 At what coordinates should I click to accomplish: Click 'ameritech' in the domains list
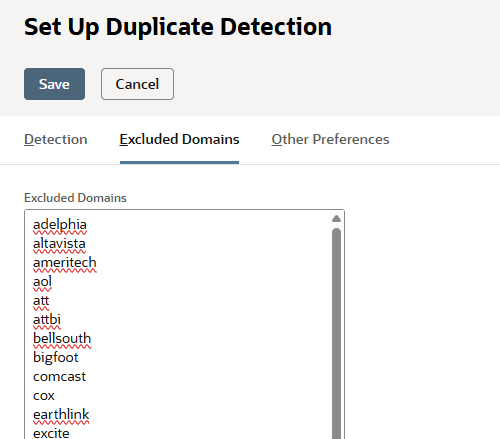pos(65,263)
